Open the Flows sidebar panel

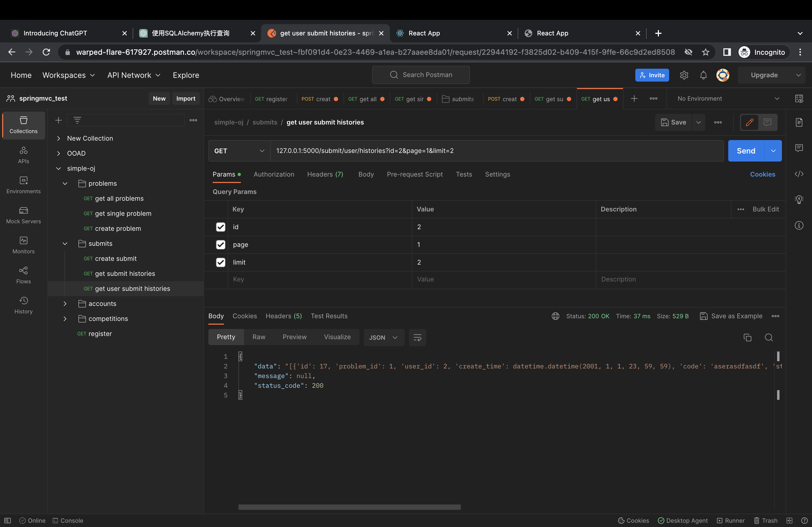click(x=24, y=275)
